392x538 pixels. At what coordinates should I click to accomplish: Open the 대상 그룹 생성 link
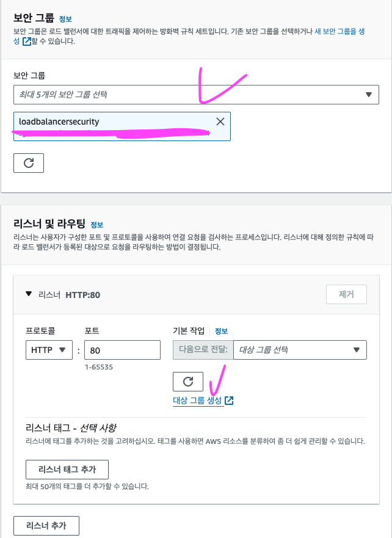tap(198, 401)
